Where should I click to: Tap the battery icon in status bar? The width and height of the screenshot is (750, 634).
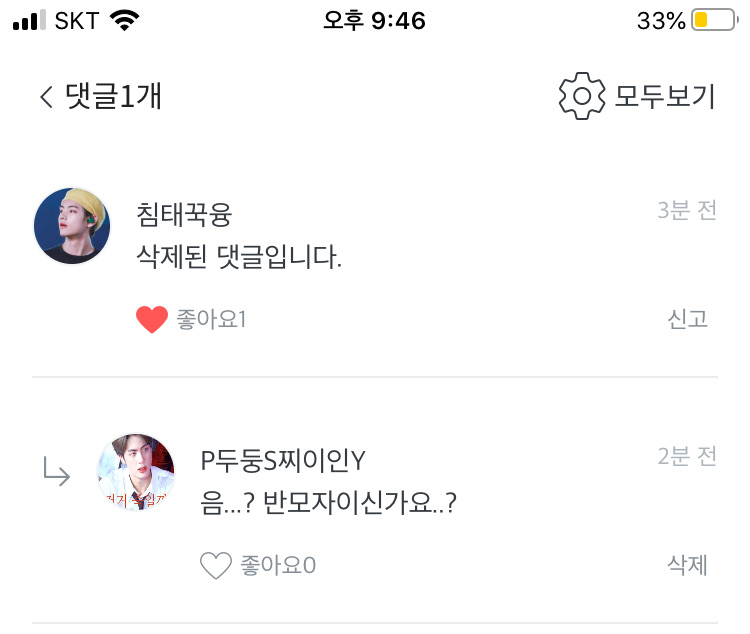point(713,20)
